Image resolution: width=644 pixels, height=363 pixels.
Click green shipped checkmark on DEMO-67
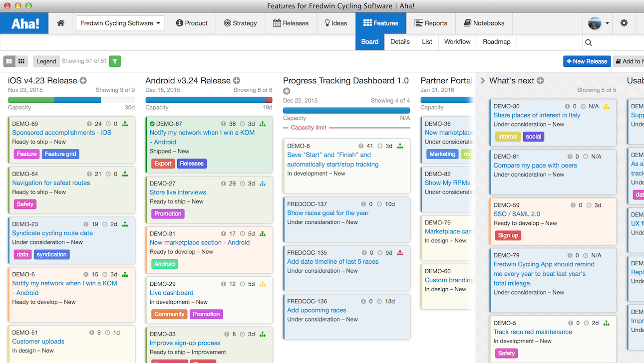pos(152,124)
